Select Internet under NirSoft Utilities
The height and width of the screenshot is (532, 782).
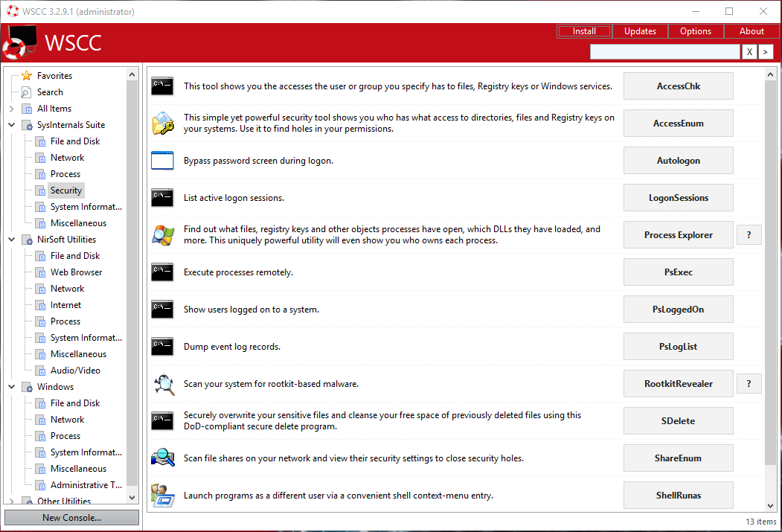coord(65,305)
